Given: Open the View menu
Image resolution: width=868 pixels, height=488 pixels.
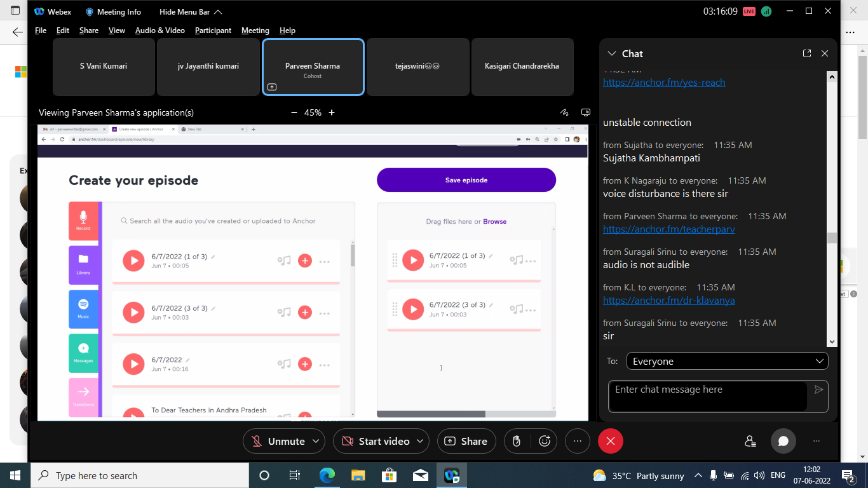Looking at the screenshot, I should point(117,30).
